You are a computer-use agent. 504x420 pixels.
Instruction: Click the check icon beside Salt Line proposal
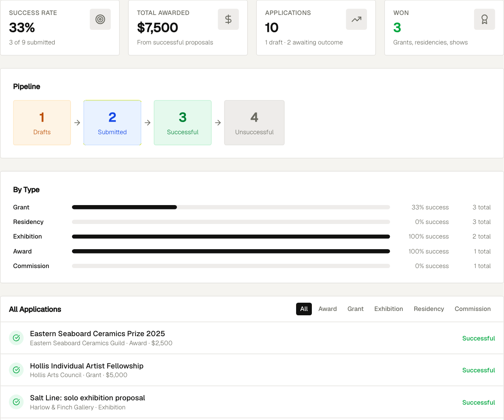pos(17,402)
